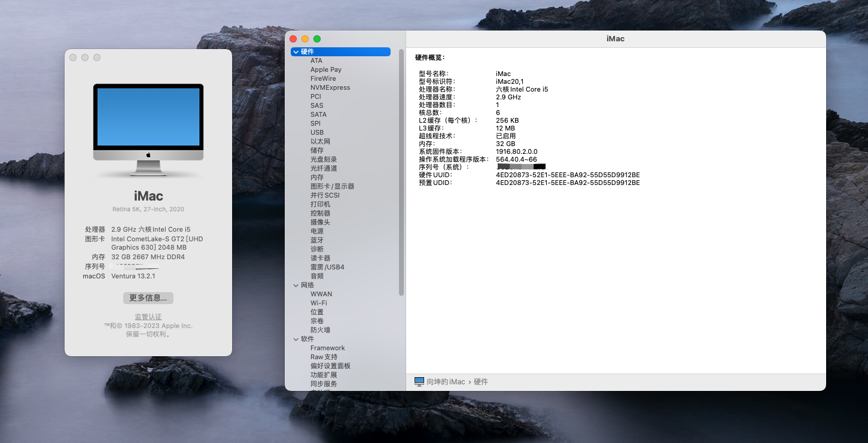Select 功能扩展 in the sidebar
Image resolution: width=868 pixels, height=443 pixels.
324,375
